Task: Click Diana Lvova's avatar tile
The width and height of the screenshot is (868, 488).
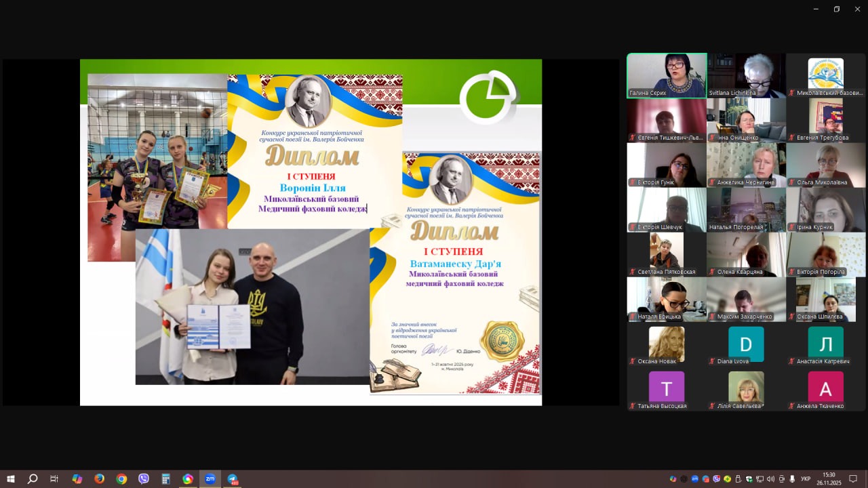Action: coord(746,344)
